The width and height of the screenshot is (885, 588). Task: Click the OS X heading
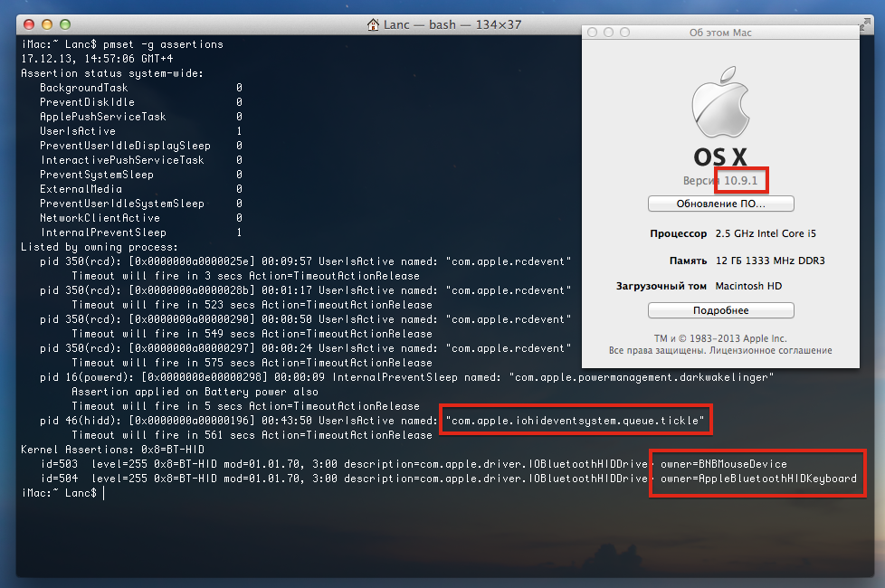[720, 156]
